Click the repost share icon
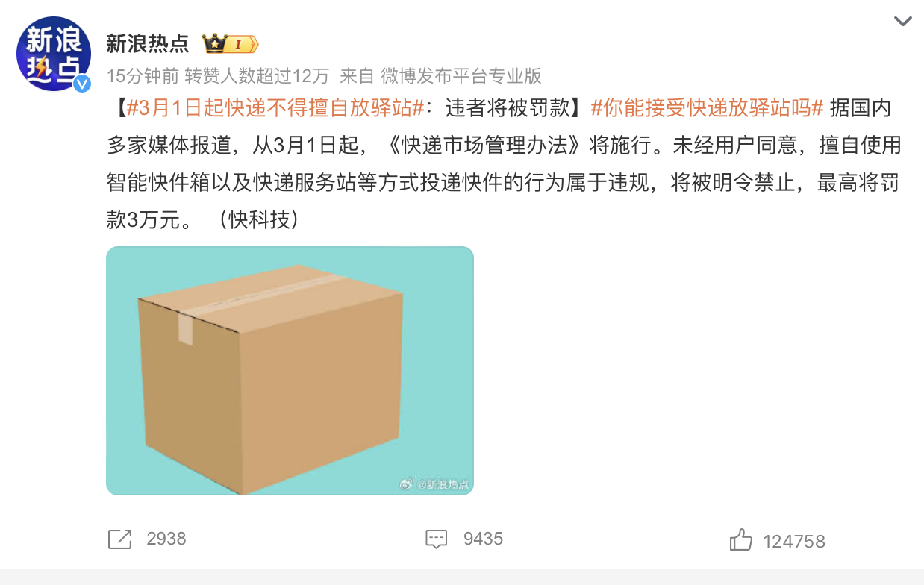 click(x=119, y=539)
